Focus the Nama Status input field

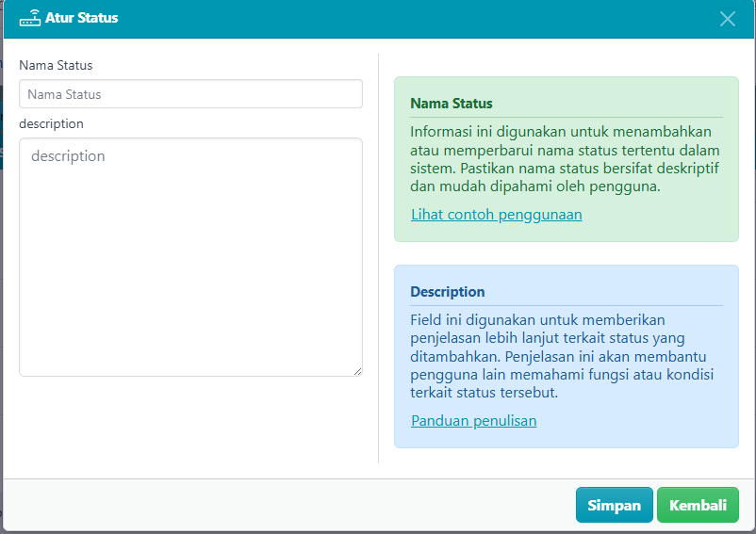(191, 94)
